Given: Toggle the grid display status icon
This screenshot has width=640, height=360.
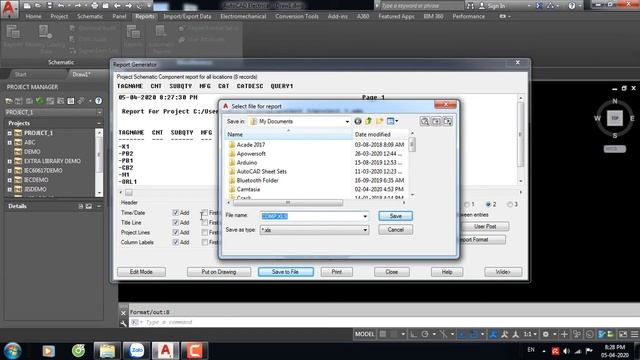Looking at the screenshot, I should [382, 334].
